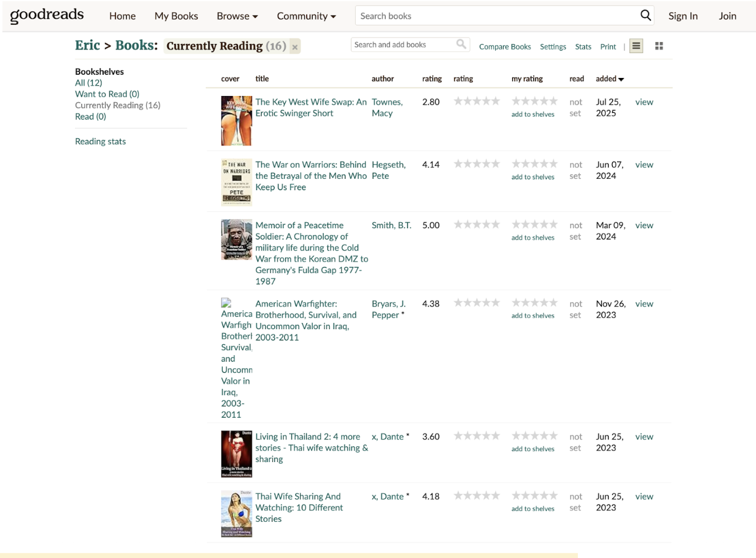This screenshot has height=558, width=756.
Task: Open the Compare Books link
Action: point(505,46)
